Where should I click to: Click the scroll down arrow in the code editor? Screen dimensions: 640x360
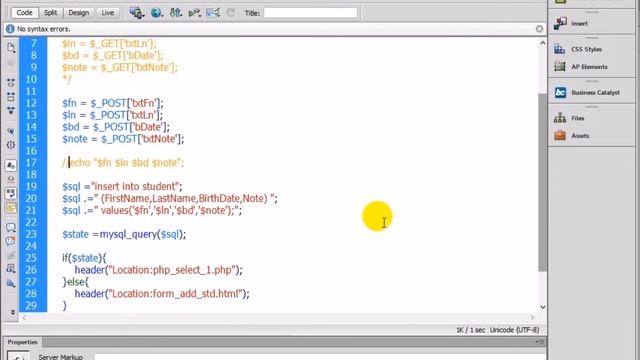pos(542,307)
